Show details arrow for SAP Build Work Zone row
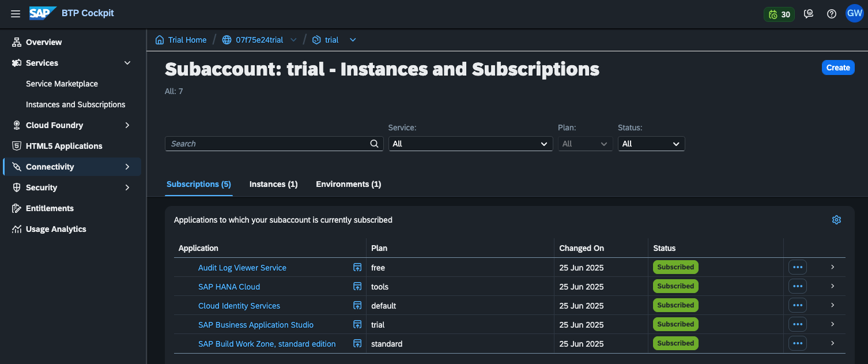 click(833, 343)
